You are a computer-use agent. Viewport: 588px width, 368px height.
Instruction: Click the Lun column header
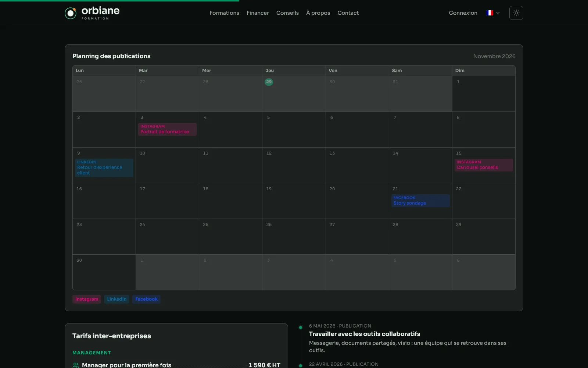pyautogui.click(x=104, y=71)
